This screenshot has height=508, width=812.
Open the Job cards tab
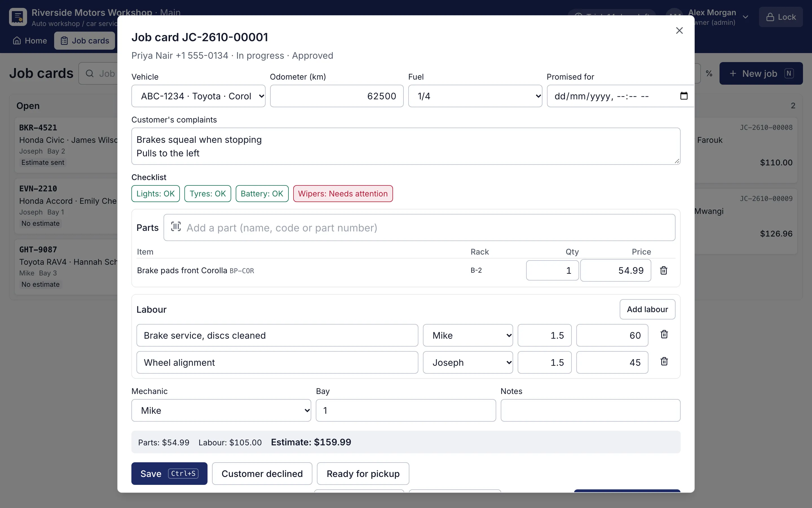[85, 41]
